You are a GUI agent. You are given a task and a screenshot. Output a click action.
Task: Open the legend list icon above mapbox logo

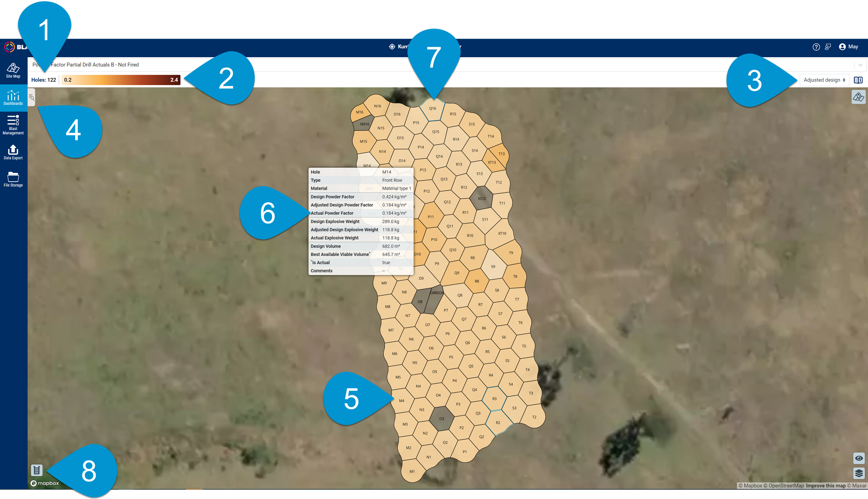(37, 470)
